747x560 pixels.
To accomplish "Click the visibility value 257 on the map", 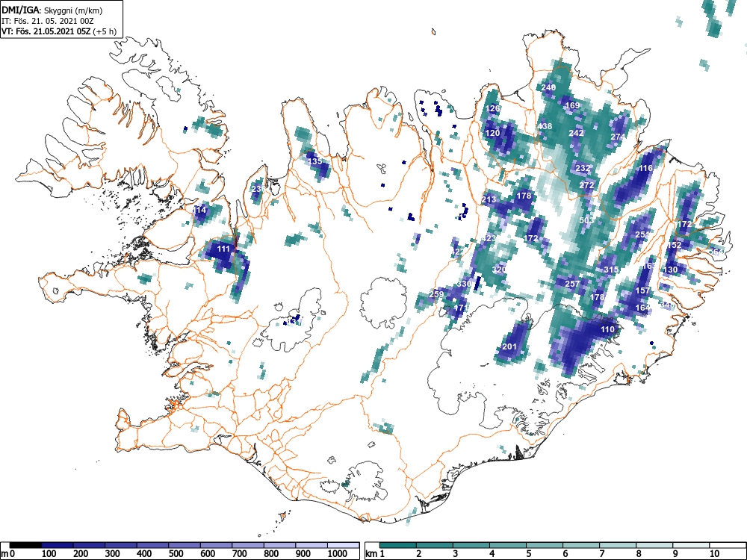I will pos(573,284).
